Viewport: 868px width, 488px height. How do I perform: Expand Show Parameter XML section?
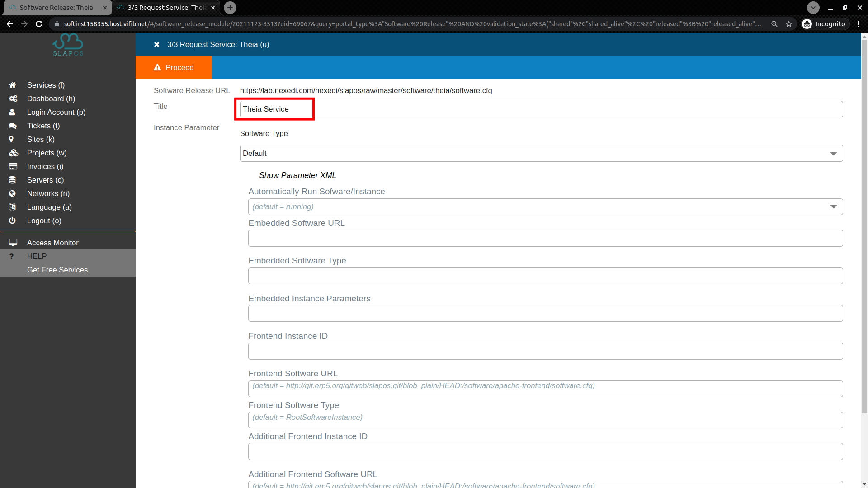(297, 175)
